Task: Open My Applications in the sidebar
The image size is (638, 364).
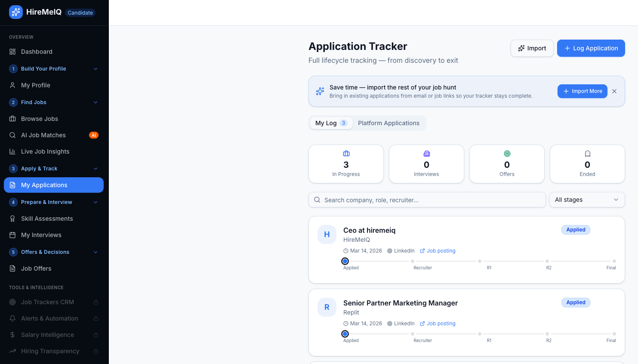Action: [54, 185]
